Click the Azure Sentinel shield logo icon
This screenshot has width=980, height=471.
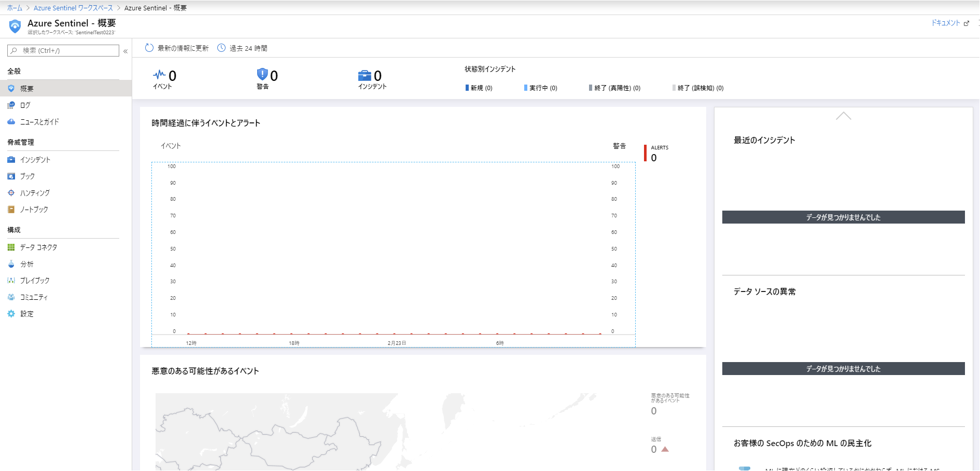[15, 26]
